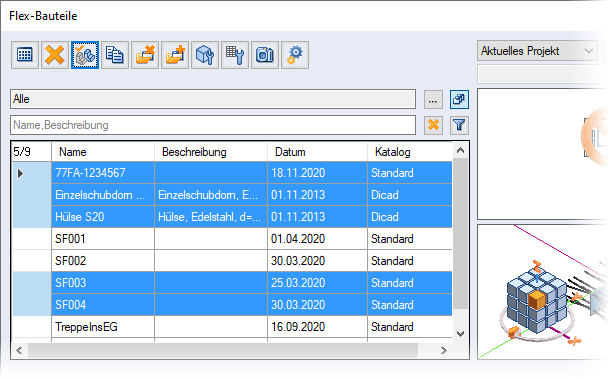
Task: Toggle the funnel filter button
Action: pyautogui.click(x=459, y=125)
